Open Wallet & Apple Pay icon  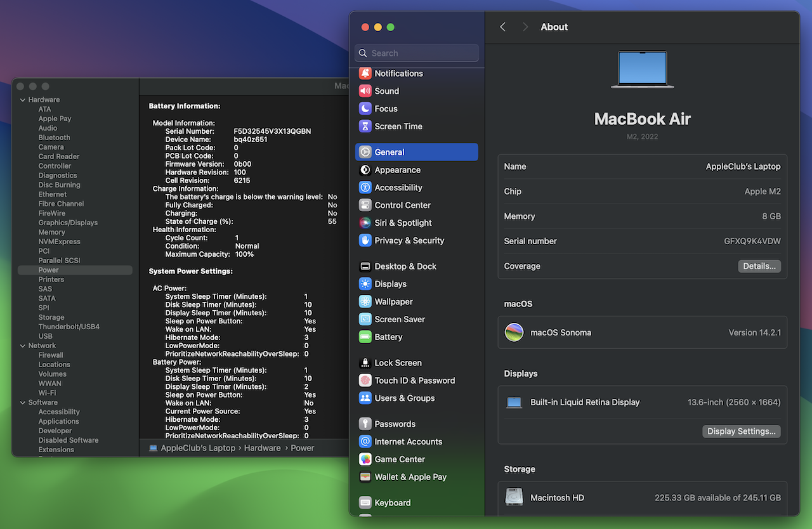pyautogui.click(x=365, y=477)
